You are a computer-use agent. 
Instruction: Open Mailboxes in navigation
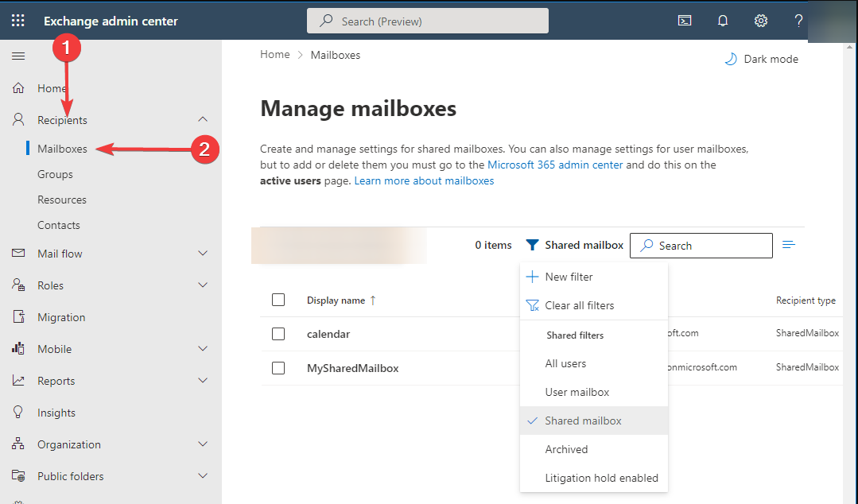[x=62, y=149]
